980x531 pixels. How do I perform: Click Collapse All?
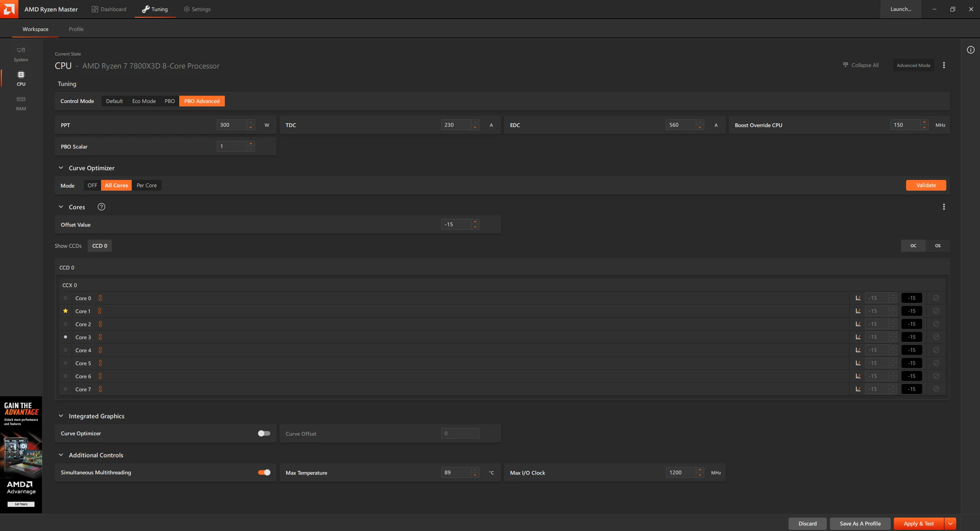click(x=861, y=65)
